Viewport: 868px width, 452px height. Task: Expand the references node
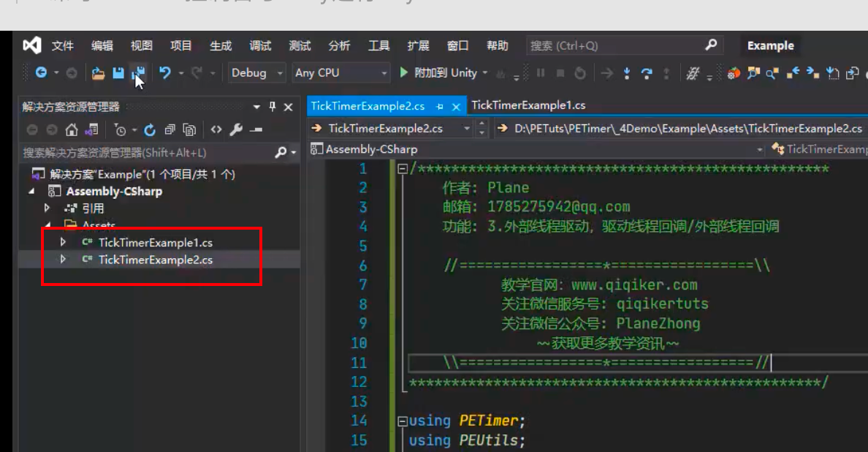(x=47, y=208)
